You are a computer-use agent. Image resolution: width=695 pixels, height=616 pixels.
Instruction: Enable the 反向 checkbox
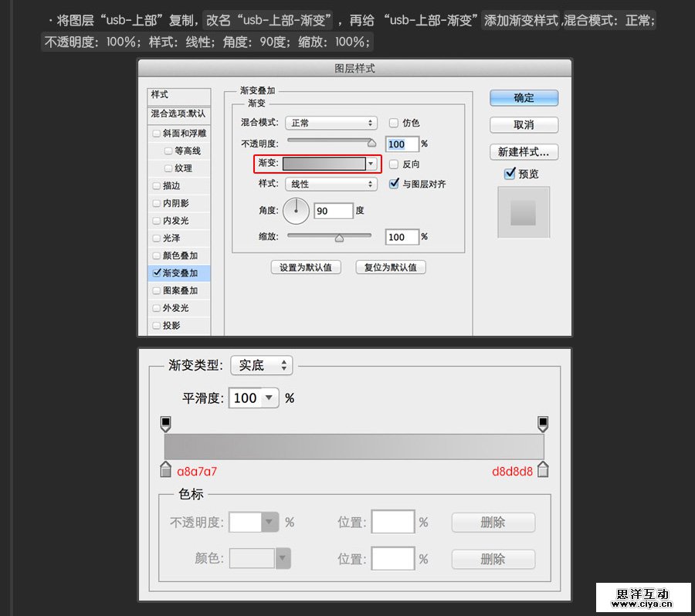point(394,164)
